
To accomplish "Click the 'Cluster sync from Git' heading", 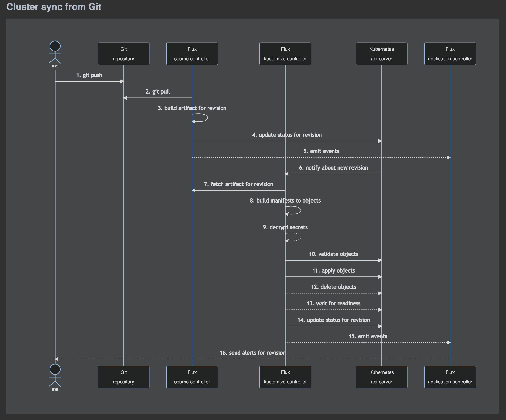I will coord(54,7).
